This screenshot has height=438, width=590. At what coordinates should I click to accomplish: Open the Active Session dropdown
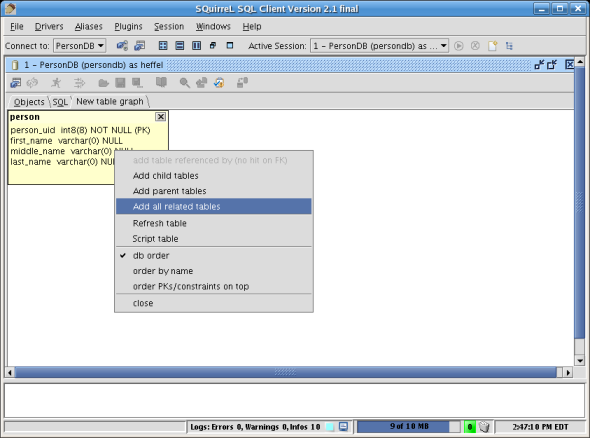[379, 46]
